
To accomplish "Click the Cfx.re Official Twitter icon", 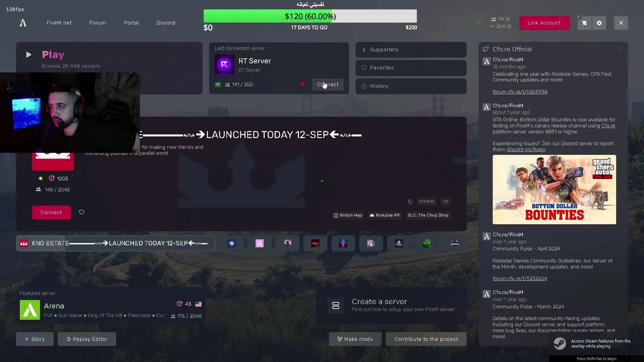I will point(486,49).
